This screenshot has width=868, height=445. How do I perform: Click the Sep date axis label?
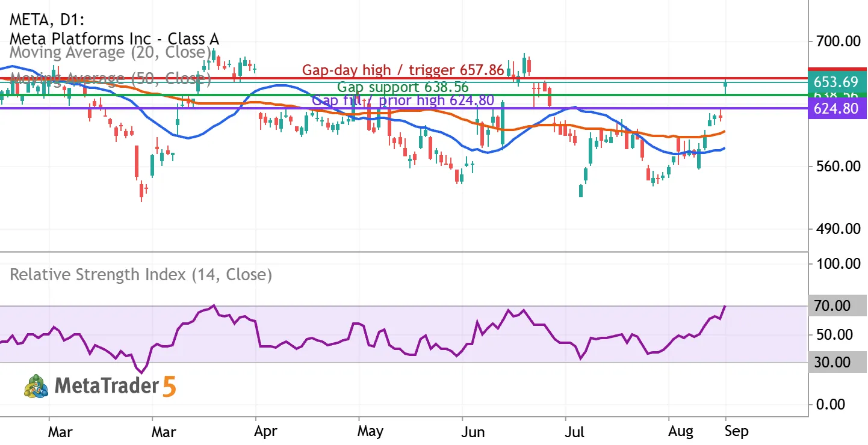(x=736, y=432)
